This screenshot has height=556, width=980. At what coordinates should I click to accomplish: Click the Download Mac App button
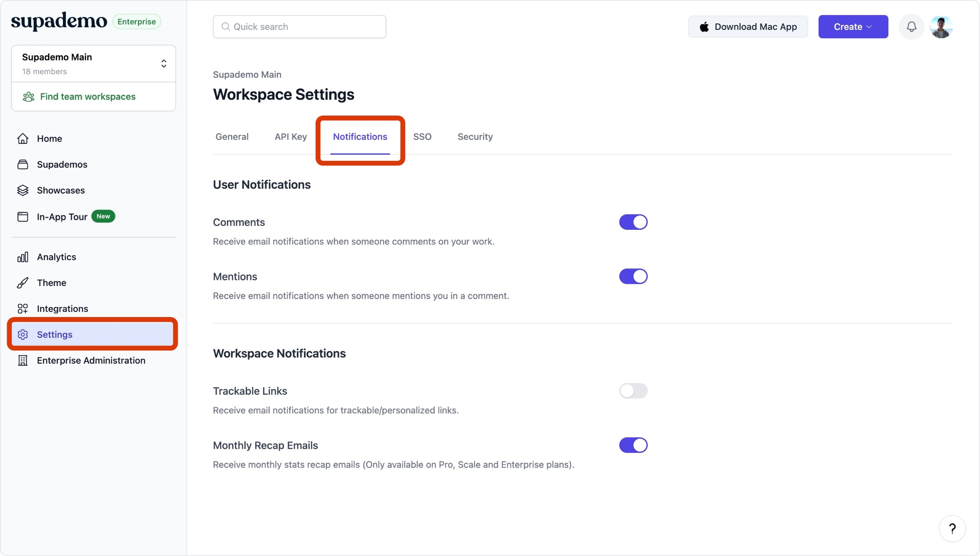click(x=748, y=27)
